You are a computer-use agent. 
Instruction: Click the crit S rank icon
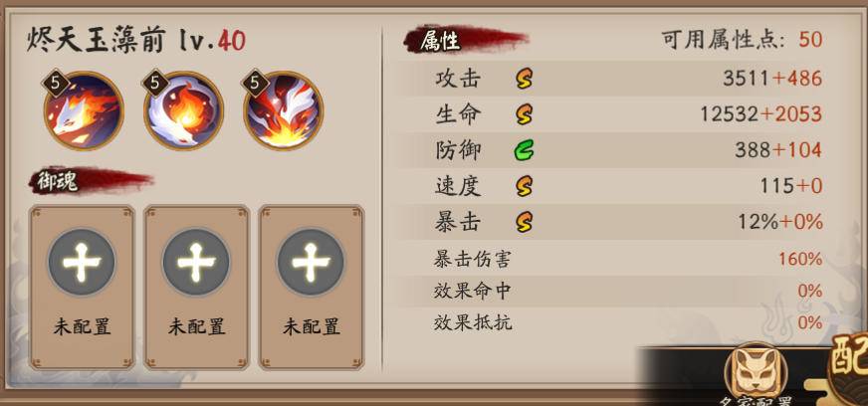pos(524,222)
